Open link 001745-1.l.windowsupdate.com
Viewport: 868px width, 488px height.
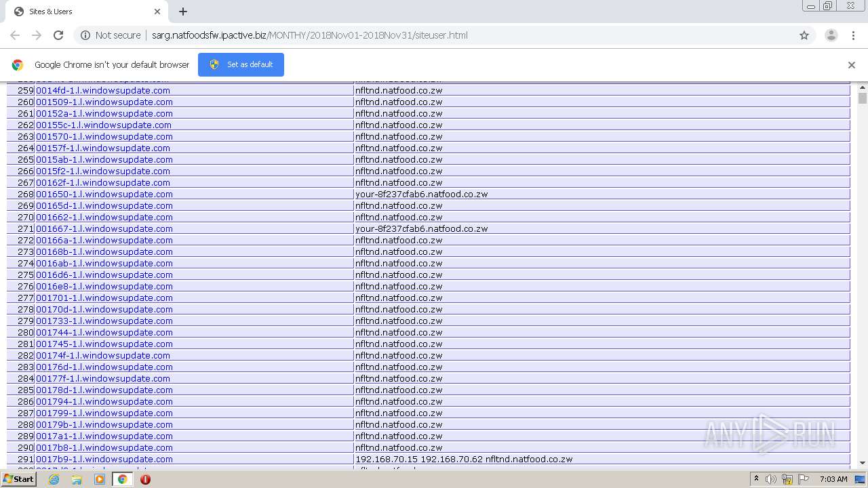click(x=104, y=344)
